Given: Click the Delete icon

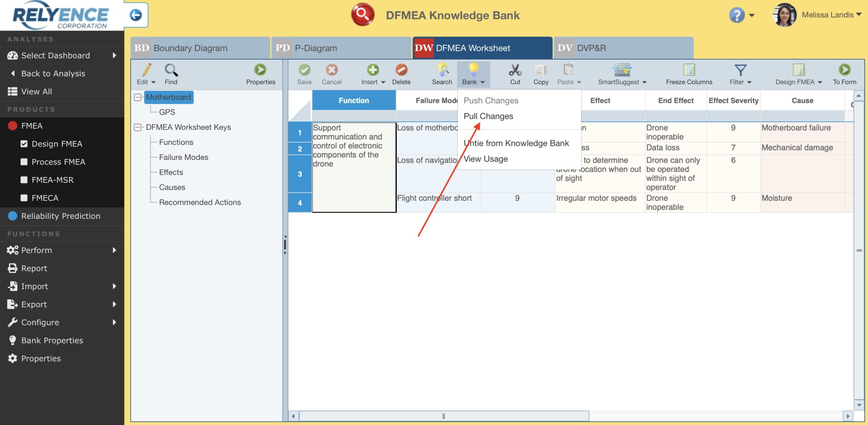Looking at the screenshot, I should (401, 70).
